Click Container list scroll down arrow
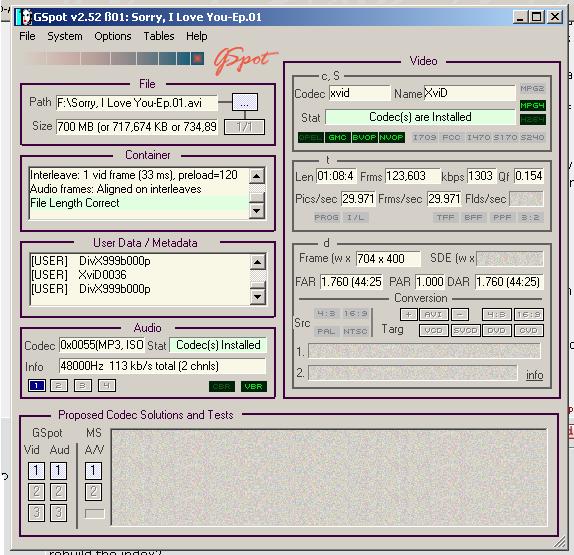574x555 pixels. [257, 211]
